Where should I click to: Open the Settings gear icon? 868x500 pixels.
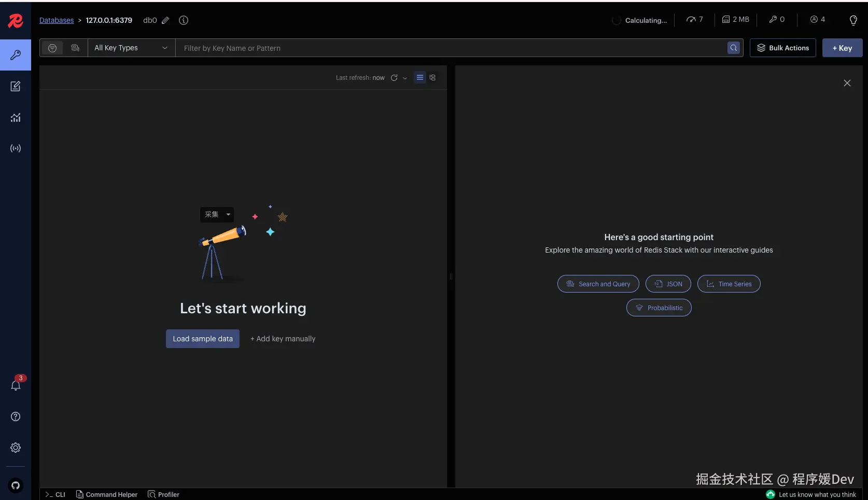[16, 448]
